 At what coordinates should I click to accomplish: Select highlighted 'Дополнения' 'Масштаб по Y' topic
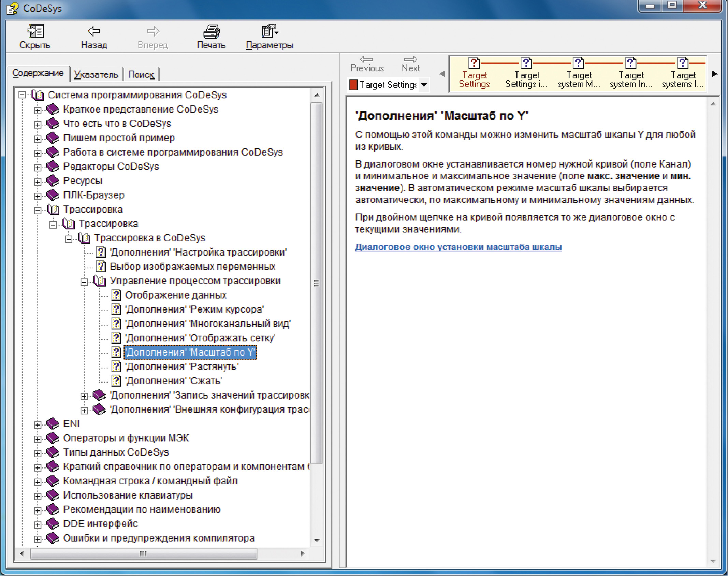[190, 352]
